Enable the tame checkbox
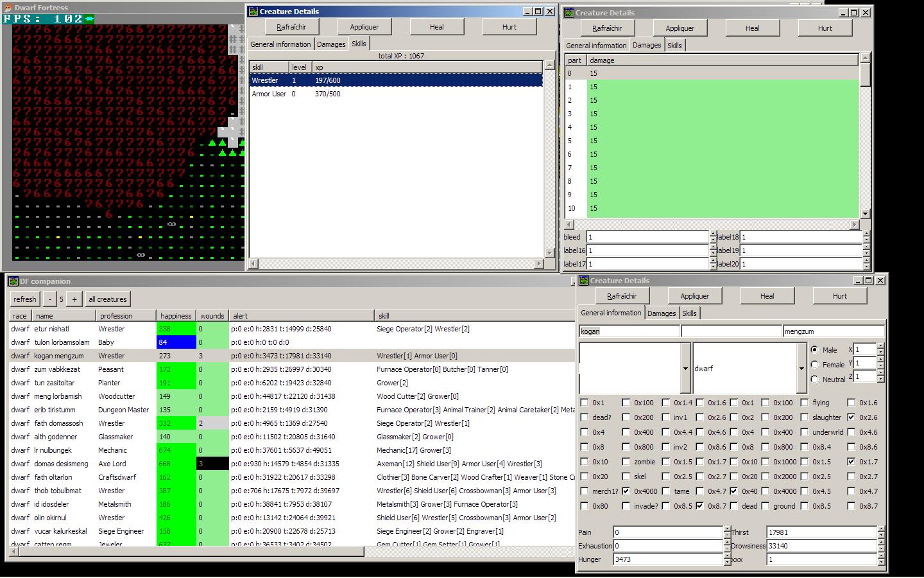This screenshot has height=578, width=924. (x=665, y=491)
